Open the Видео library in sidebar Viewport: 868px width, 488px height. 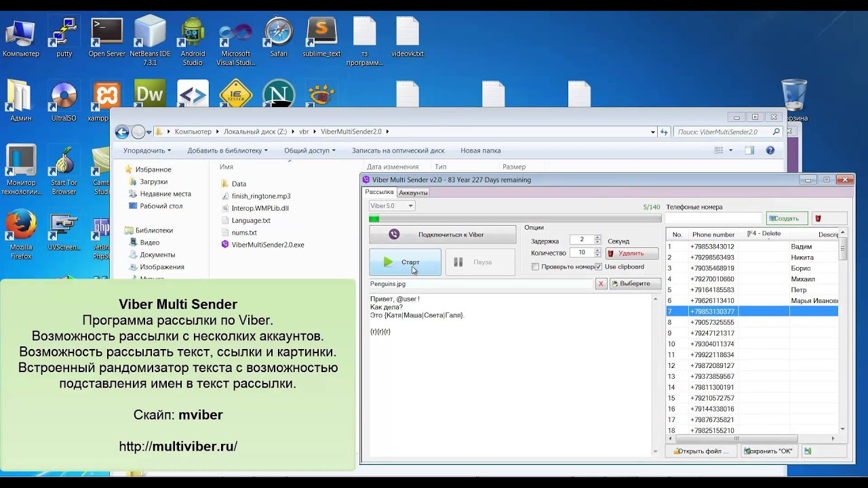coord(149,243)
